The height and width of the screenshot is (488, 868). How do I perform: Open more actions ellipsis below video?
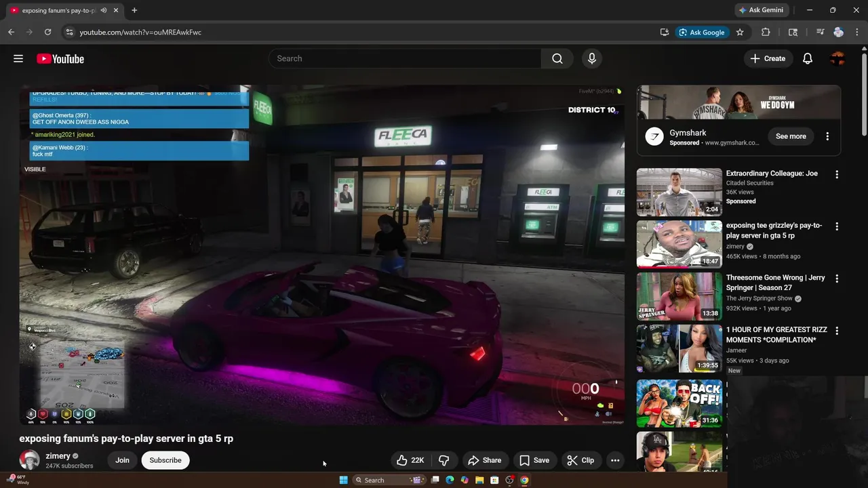(x=615, y=460)
